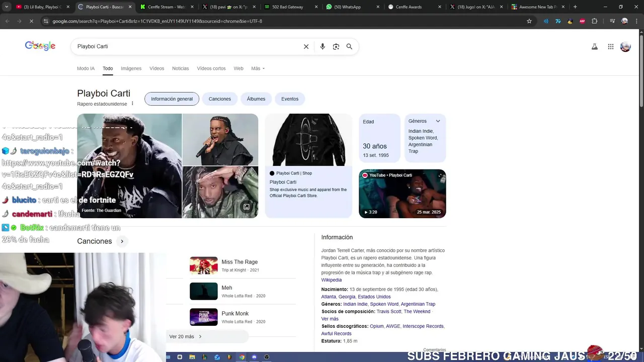Click the Ver más link
644x362 pixels.
(x=330, y=319)
